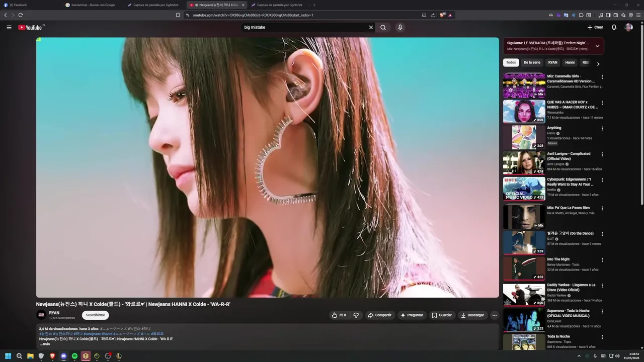
Task: Go to the YouTube home logo
Action: (x=30, y=27)
